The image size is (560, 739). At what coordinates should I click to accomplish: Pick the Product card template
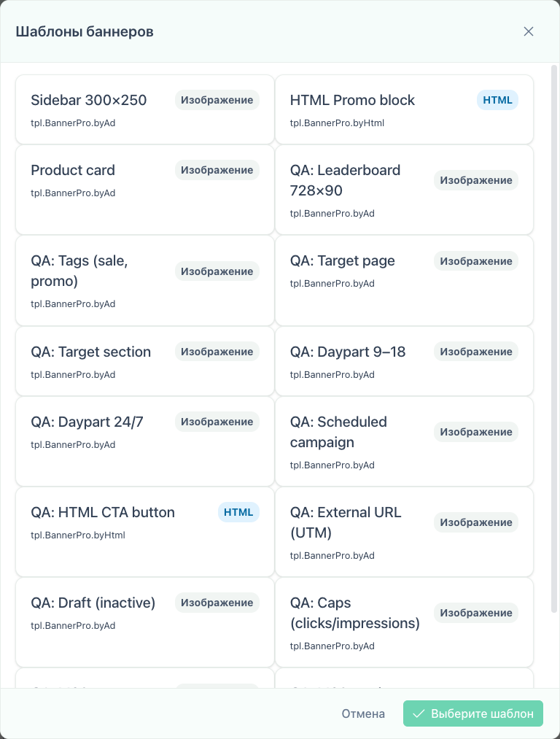click(x=145, y=190)
